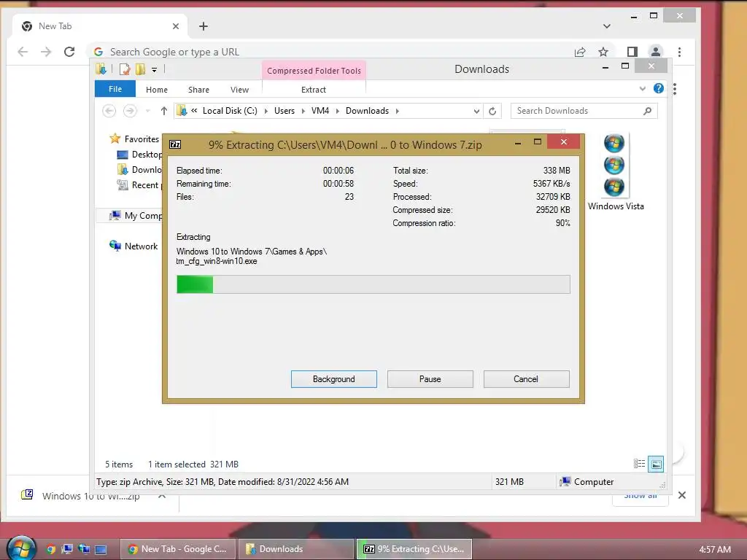Open Chrome three-dot menu

(x=679, y=52)
